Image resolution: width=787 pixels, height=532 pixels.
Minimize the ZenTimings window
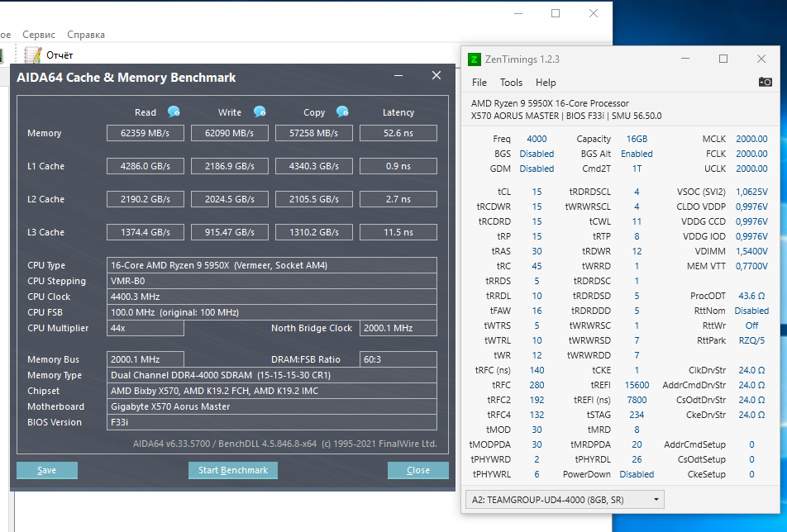685,59
